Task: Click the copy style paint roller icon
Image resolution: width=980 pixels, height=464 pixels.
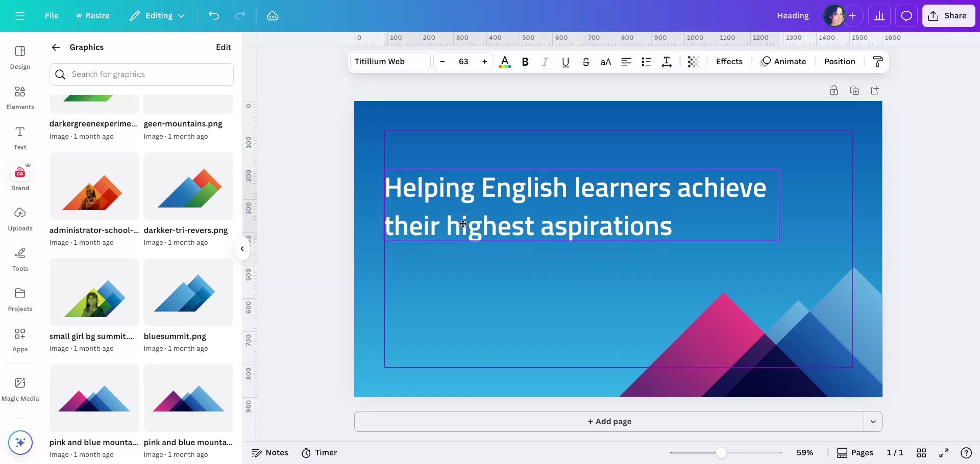Action: point(877,62)
